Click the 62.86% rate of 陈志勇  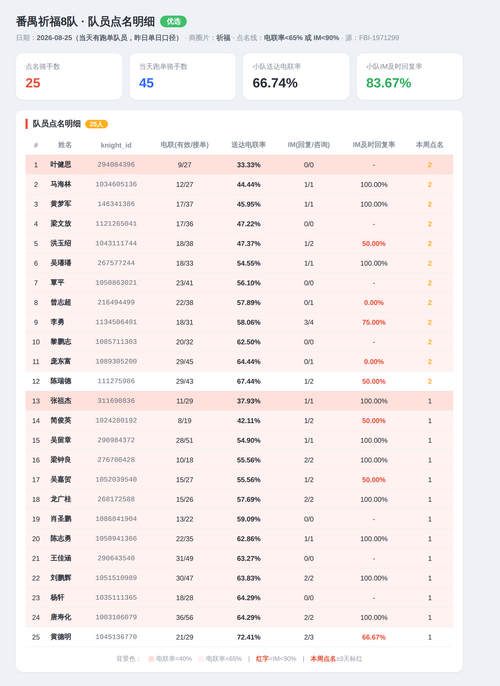[248, 539]
